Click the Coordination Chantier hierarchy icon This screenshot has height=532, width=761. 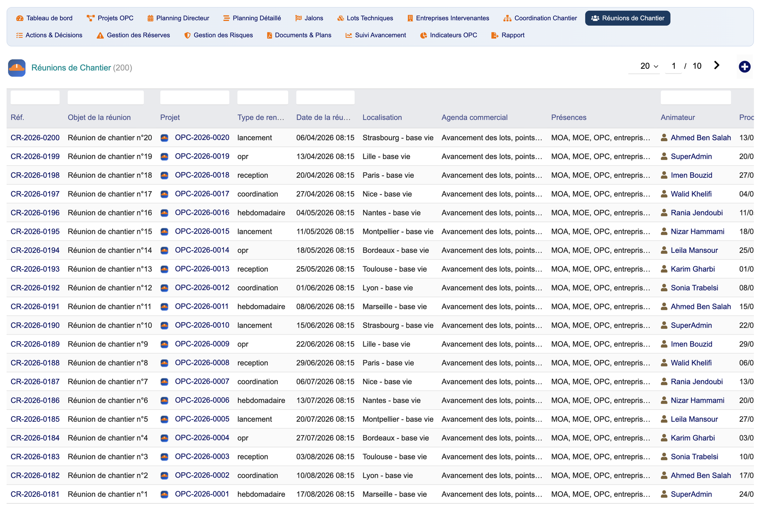tap(507, 18)
